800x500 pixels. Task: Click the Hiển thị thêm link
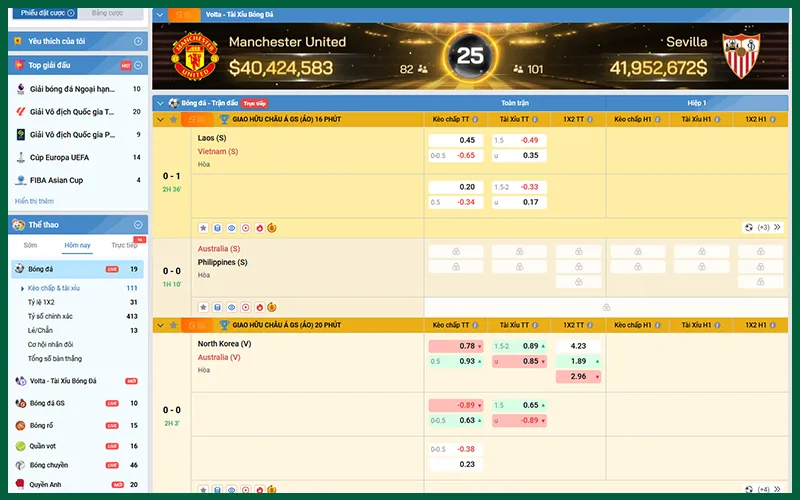pos(34,201)
